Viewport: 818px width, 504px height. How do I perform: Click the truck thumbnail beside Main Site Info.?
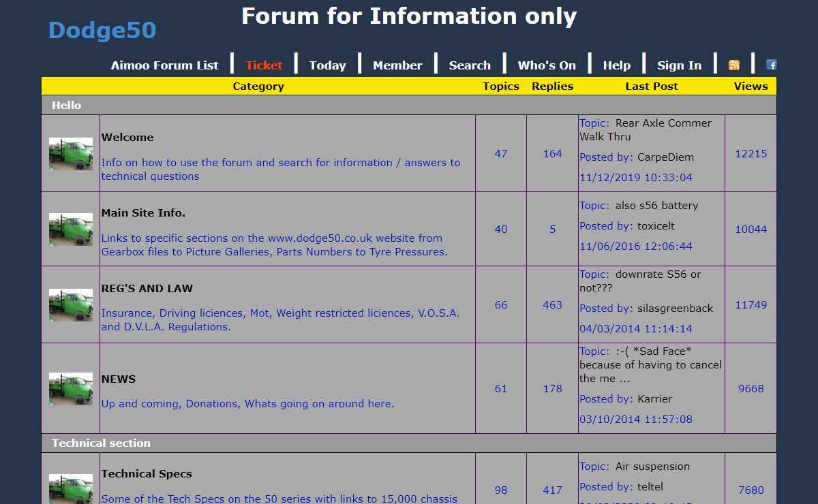click(x=71, y=230)
